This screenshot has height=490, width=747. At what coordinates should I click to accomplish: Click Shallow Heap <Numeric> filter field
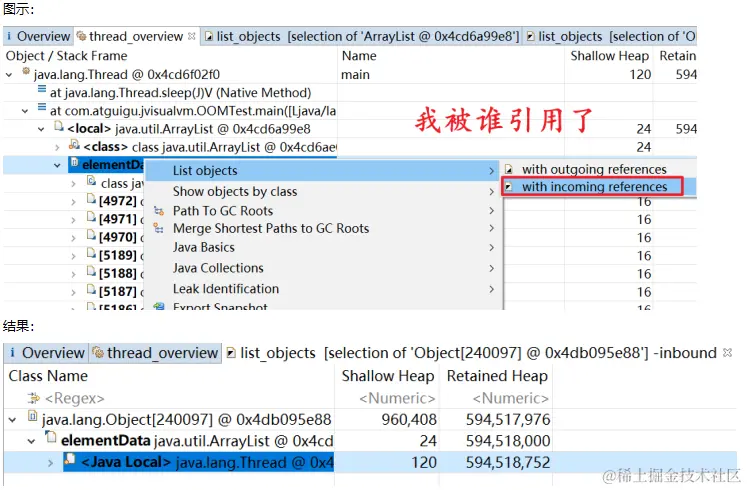(397, 398)
